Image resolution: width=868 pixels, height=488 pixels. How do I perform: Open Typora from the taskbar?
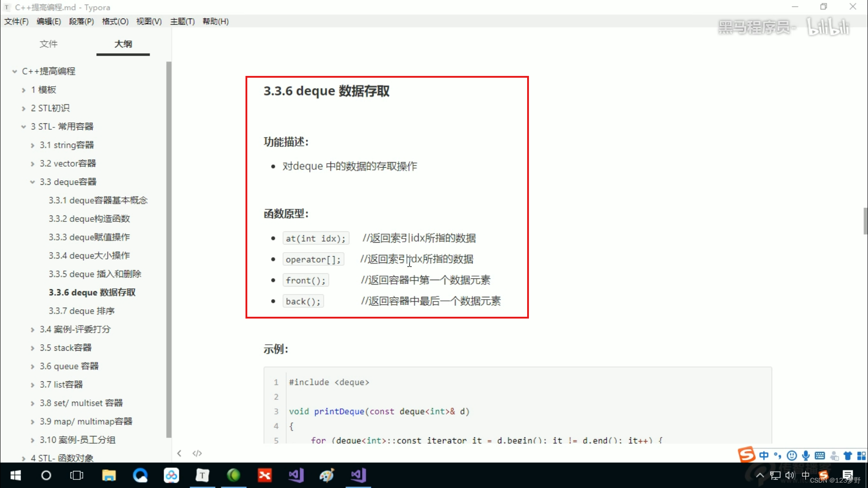coord(202,475)
